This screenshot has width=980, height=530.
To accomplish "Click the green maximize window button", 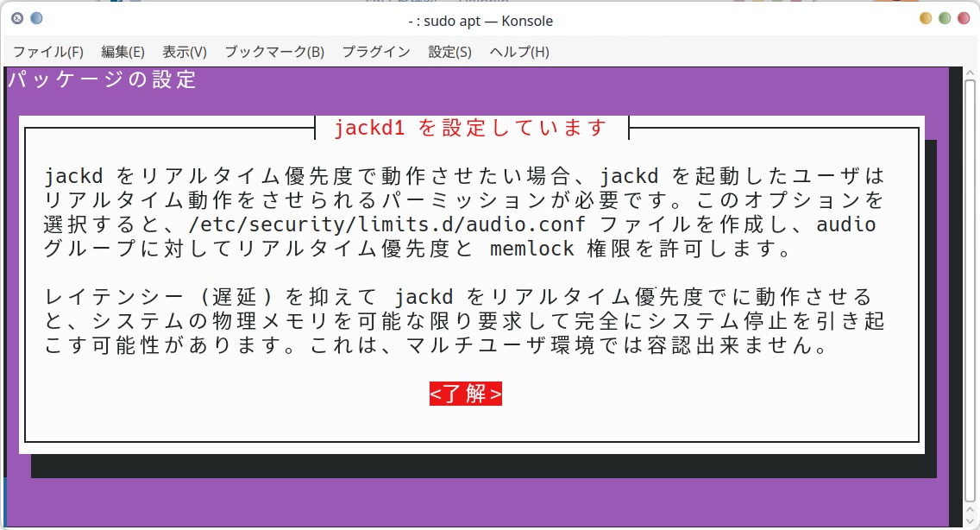I will point(945,18).
